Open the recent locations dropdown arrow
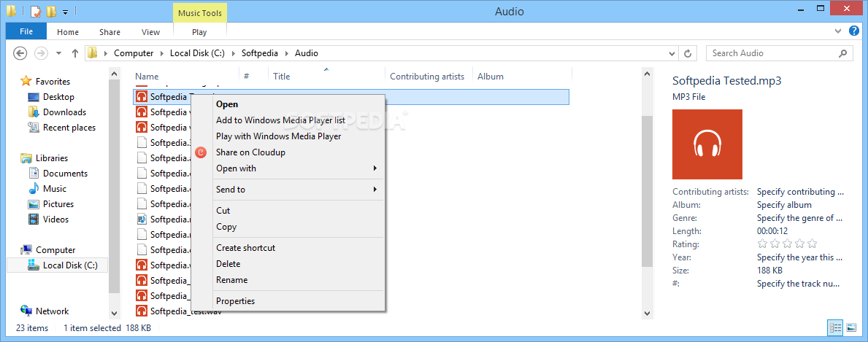 [59, 54]
